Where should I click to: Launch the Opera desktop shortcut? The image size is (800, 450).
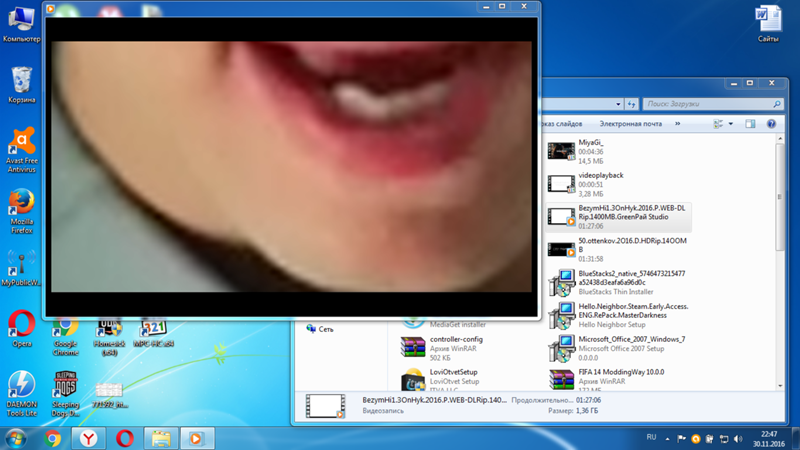(x=21, y=329)
